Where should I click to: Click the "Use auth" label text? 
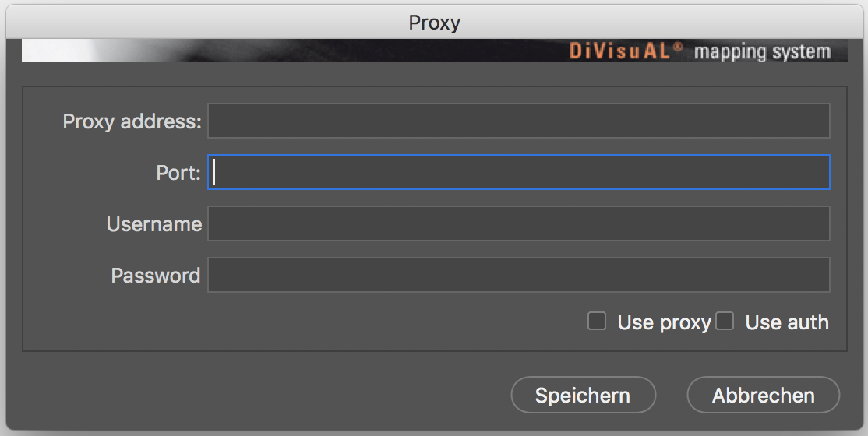(x=787, y=322)
